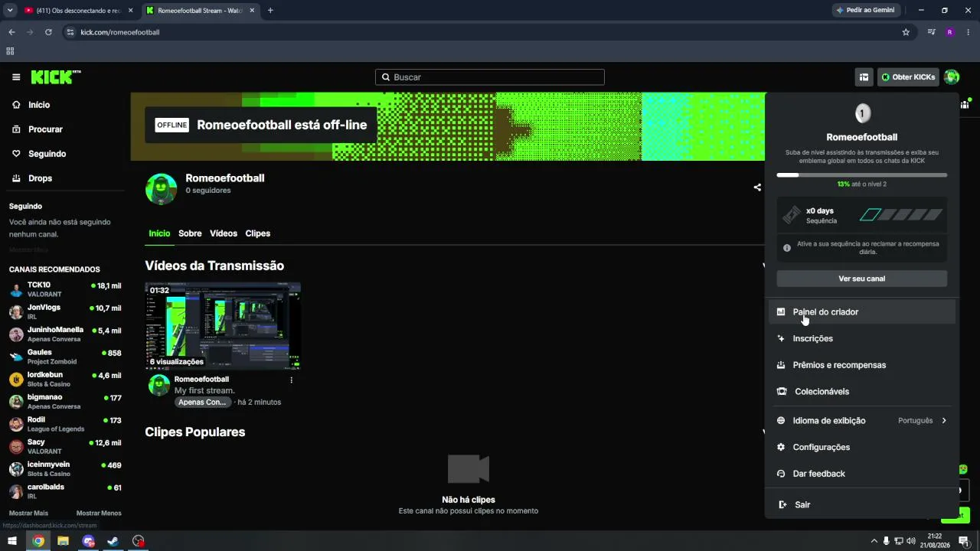
Task: Open the My first stream video thumbnail
Action: click(x=223, y=326)
